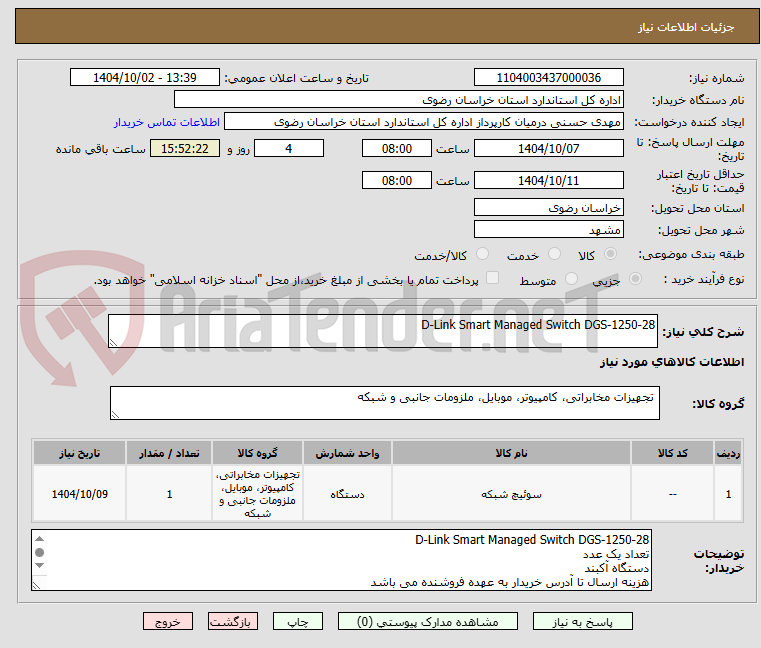Viewport: 761px width, 648px height.
Task: Click resize handle of buyer notes textarea
Action: (x=36, y=585)
